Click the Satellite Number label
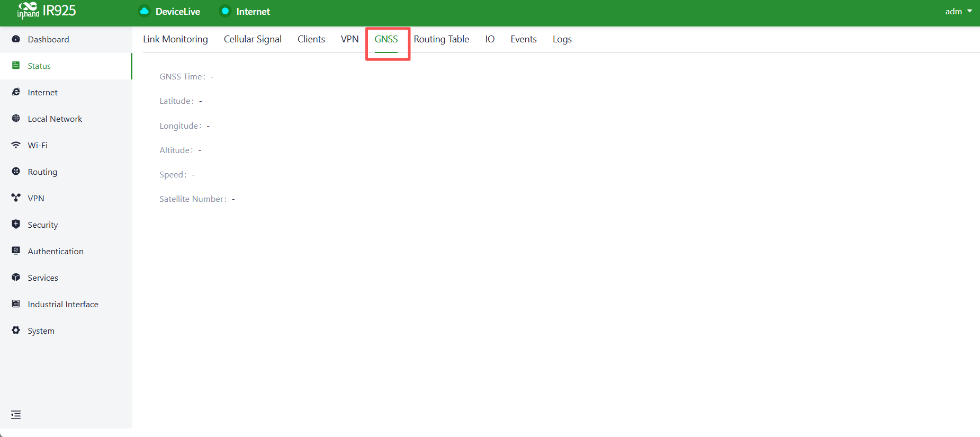 point(193,199)
